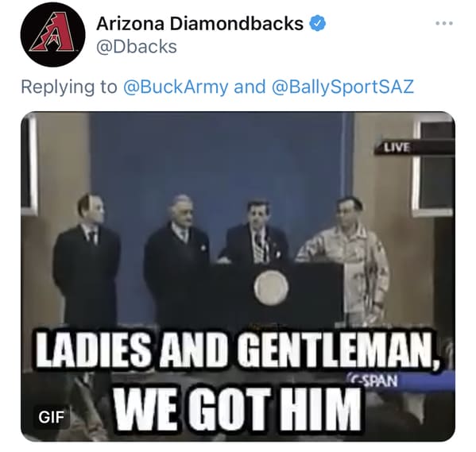
Task: Click the LIVE tag in the GIF
Action: pyautogui.click(x=397, y=148)
